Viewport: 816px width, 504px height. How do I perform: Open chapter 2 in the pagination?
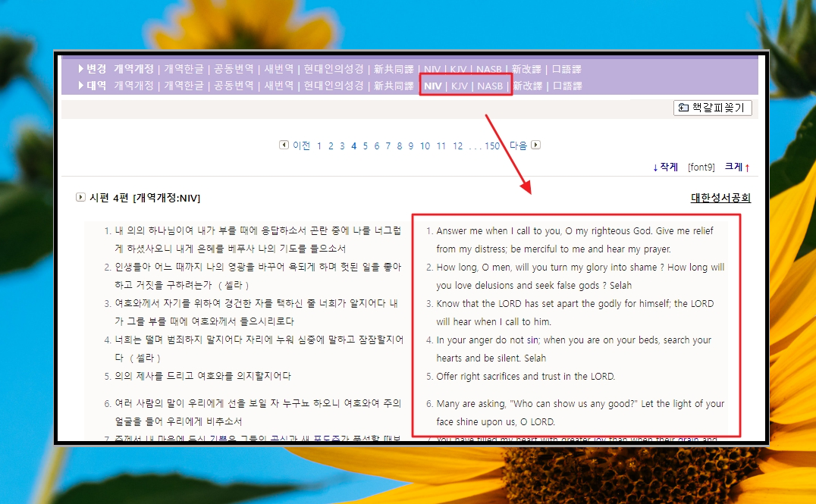[x=331, y=146]
